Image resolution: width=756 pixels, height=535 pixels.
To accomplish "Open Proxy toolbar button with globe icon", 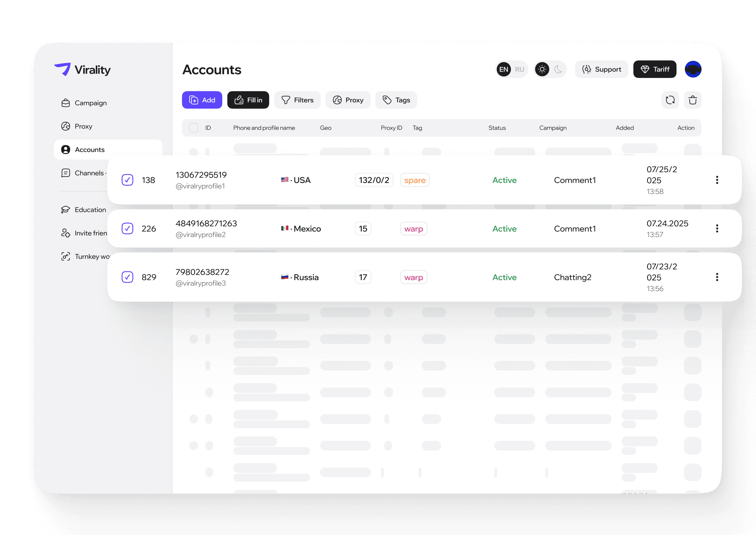I will click(x=348, y=100).
